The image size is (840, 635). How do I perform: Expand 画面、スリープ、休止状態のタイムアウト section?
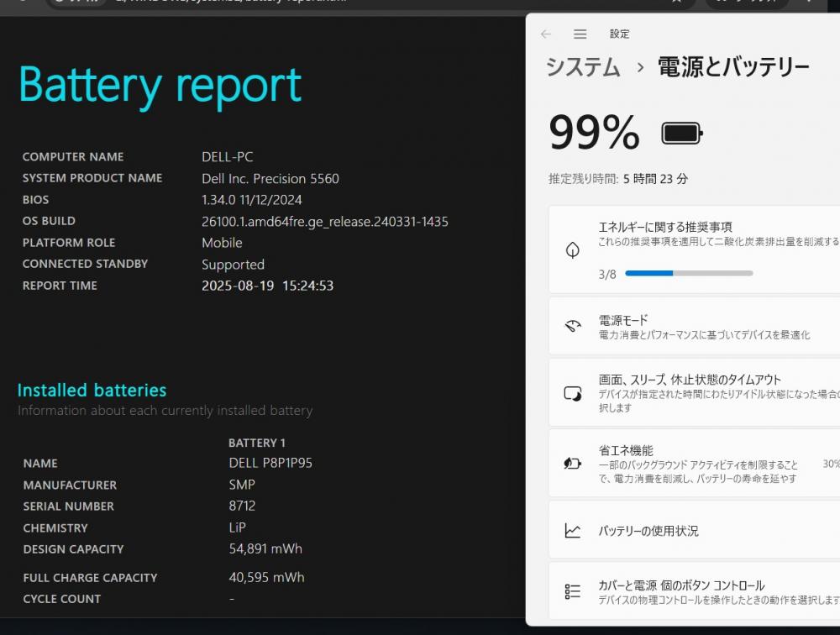[695, 393]
